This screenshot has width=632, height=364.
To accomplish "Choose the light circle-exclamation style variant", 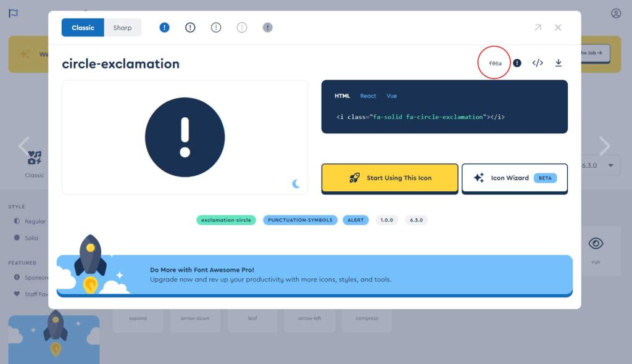I will [x=216, y=28].
